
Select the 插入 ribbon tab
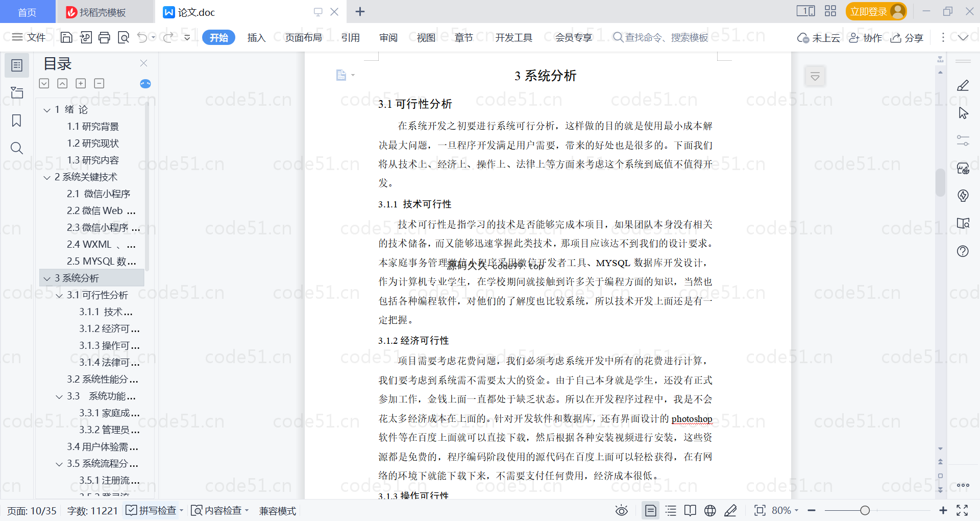click(256, 37)
